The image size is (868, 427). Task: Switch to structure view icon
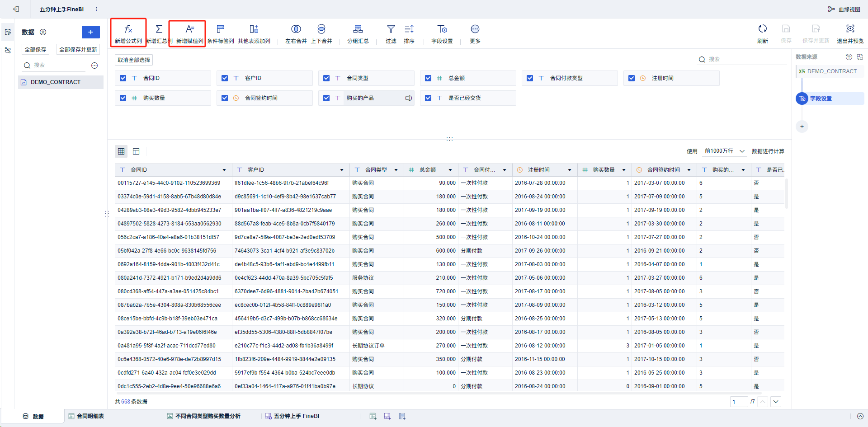[x=136, y=151]
